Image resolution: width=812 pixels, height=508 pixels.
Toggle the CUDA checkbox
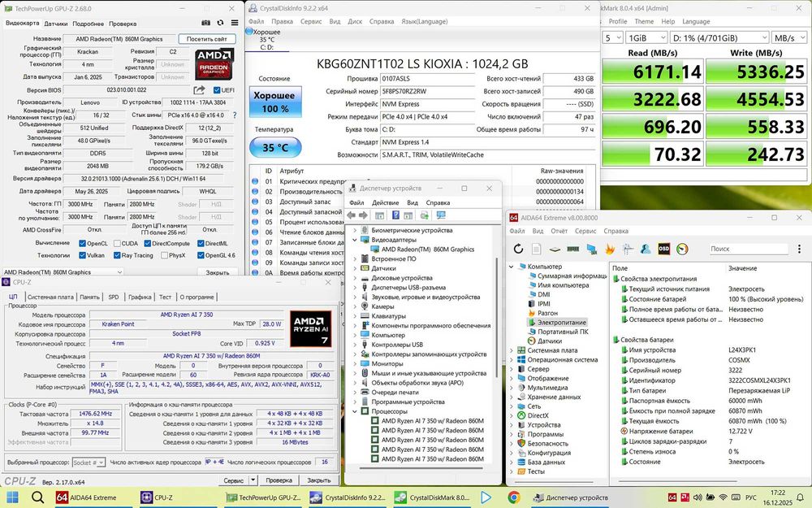pos(117,243)
